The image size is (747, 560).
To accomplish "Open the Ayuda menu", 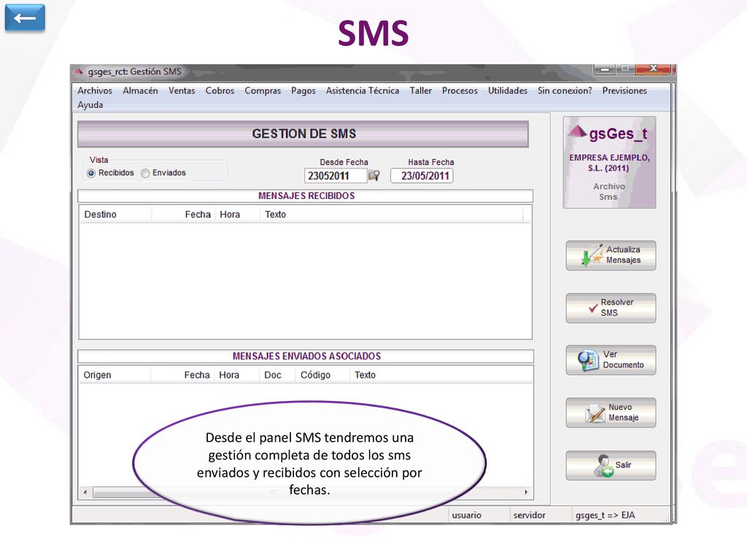I will [x=90, y=105].
